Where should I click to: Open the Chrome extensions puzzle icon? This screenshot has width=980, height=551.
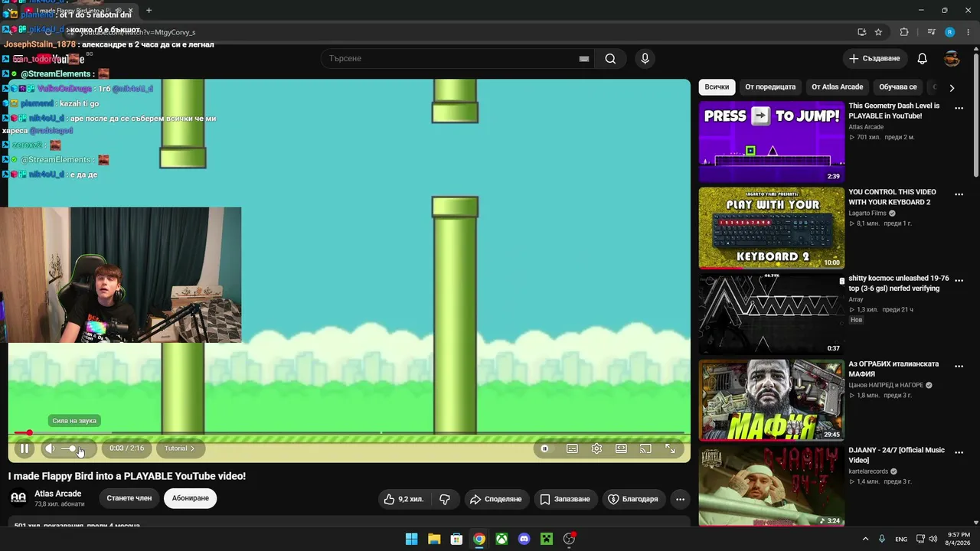[x=904, y=32]
